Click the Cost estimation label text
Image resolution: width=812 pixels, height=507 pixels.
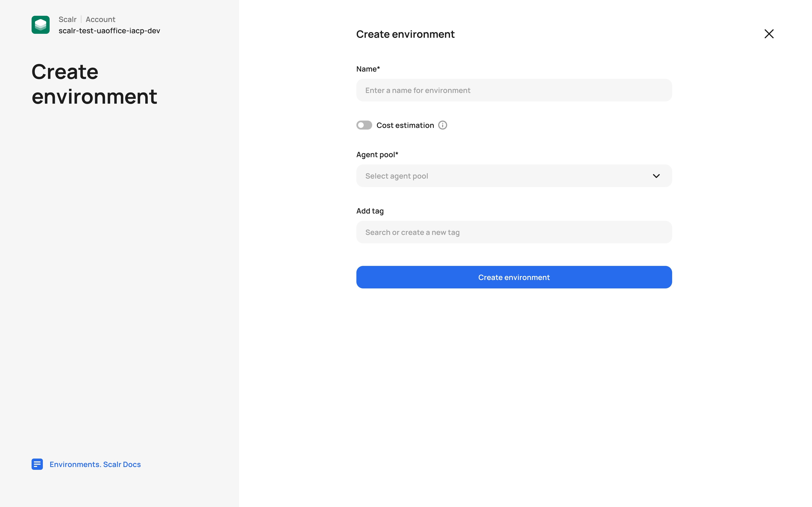405,125
